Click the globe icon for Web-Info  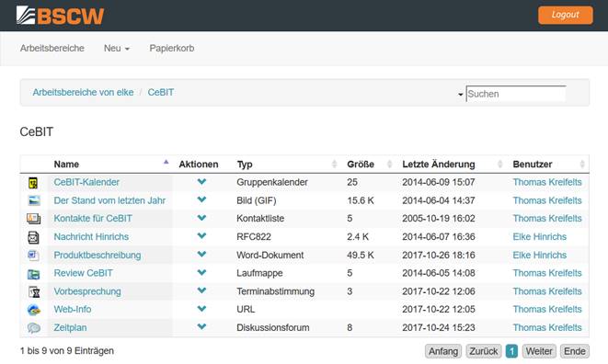[x=34, y=310]
